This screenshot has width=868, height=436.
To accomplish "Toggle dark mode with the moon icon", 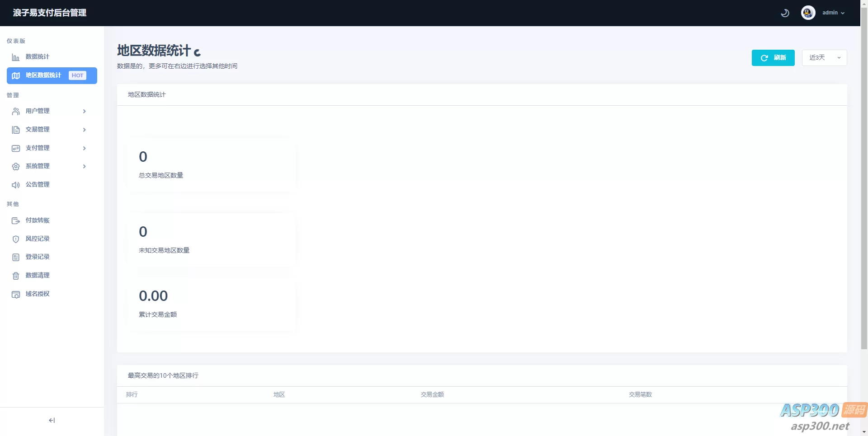I will click(x=785, y=13).
